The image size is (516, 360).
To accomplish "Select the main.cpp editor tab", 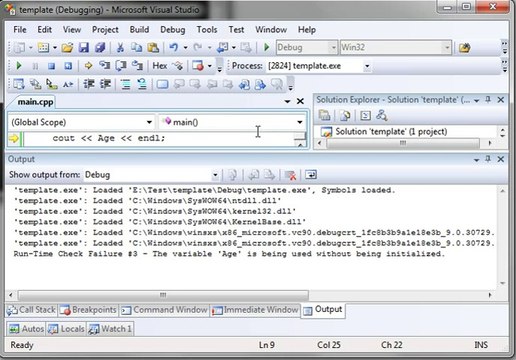I will click(35, 102).
